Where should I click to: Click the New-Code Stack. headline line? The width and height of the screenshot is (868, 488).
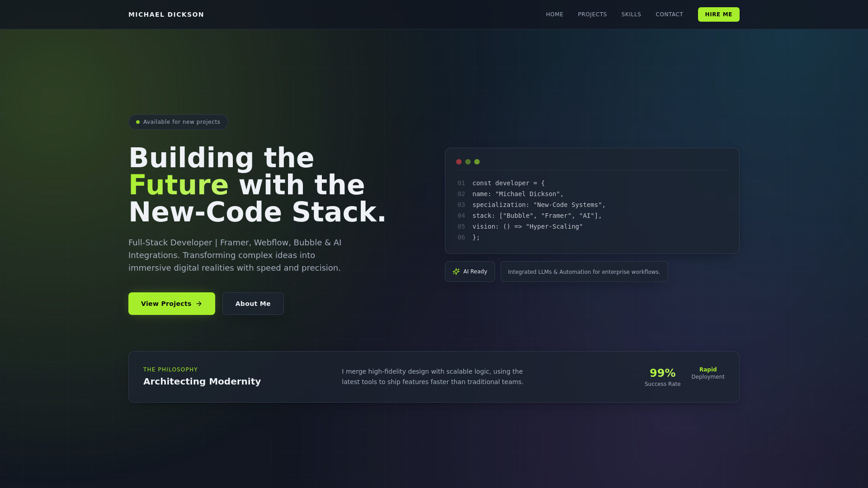257,212
